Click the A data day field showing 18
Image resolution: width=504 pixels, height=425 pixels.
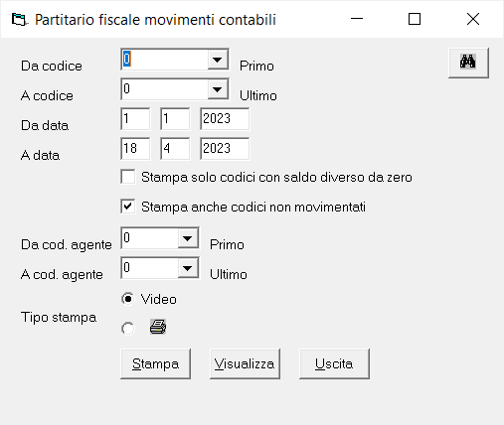(135, 149)
